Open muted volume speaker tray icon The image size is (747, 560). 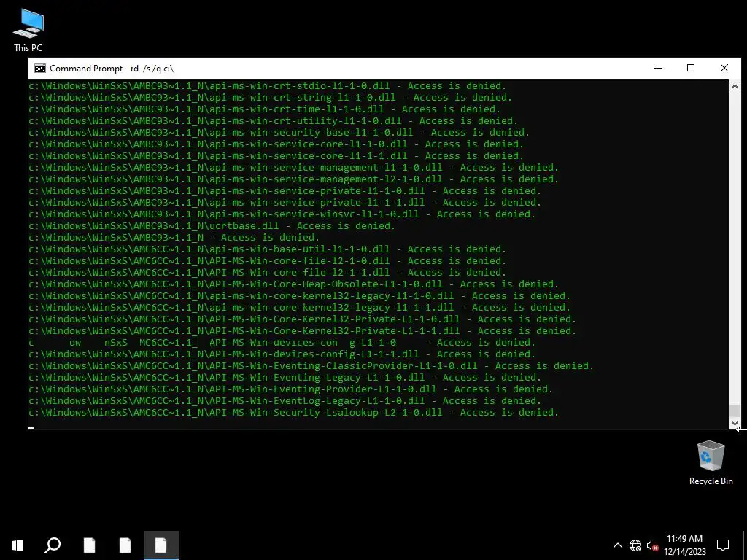point(652,545)
